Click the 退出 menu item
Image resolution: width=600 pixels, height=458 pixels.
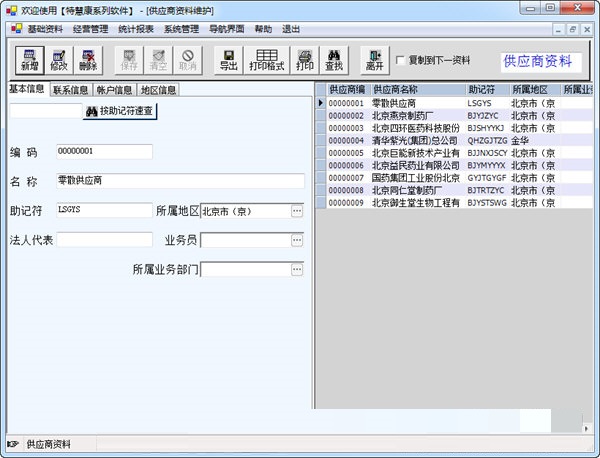click(291, 29)
